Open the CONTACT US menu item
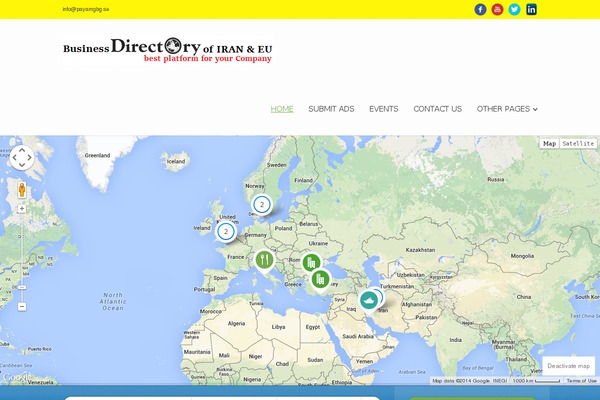Viewport: 600px width, 400px height. [437, 109]
